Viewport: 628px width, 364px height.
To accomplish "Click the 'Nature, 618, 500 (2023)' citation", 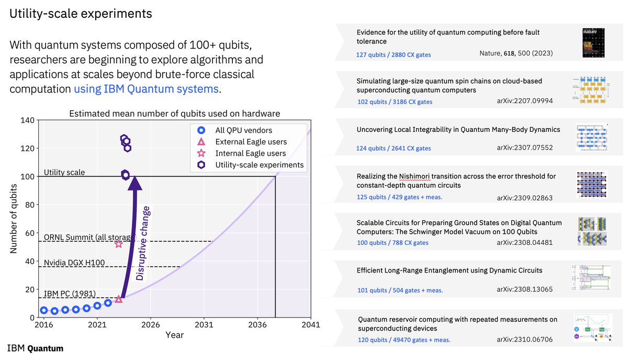I will [x=516, y=53].
